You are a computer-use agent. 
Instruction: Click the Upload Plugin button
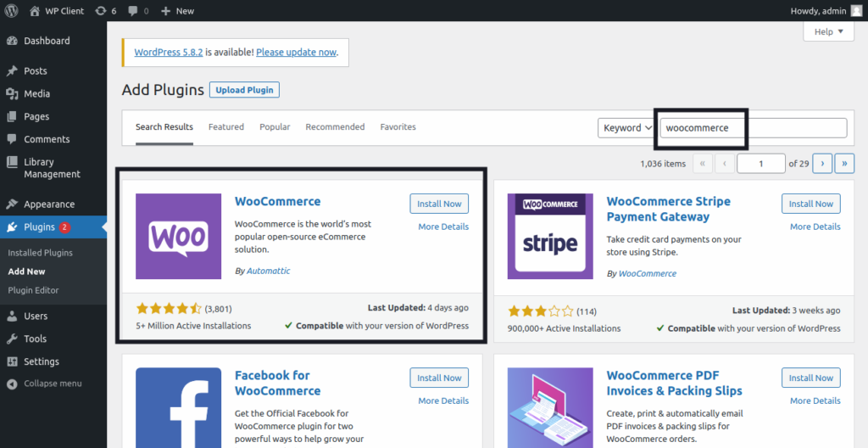244,90
